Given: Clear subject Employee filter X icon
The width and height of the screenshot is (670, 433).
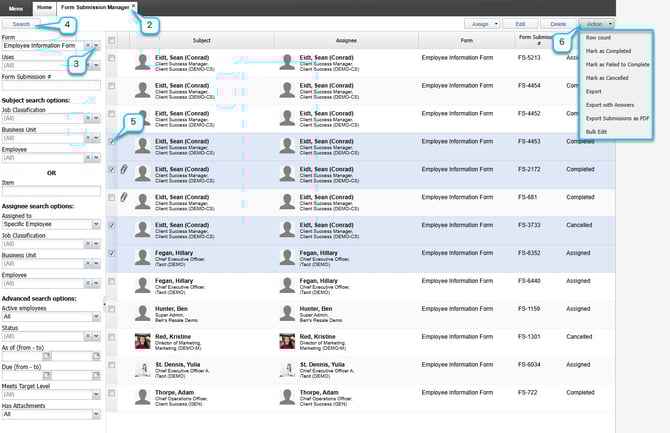Looking at the screenshot, I should coord(88,158).
